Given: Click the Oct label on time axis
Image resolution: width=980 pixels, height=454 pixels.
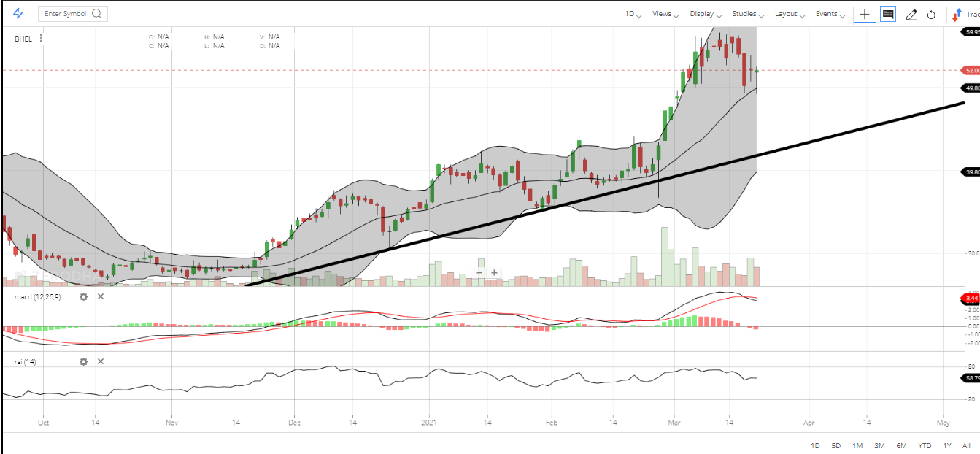Looking at the screenshot, I should point(43,422).
